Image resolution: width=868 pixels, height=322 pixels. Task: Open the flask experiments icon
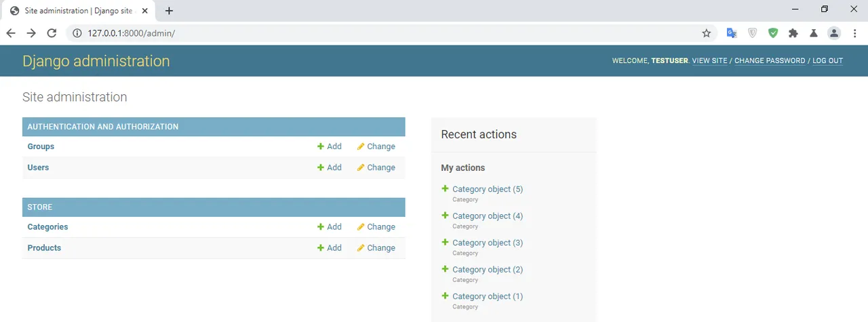[813, 33]
